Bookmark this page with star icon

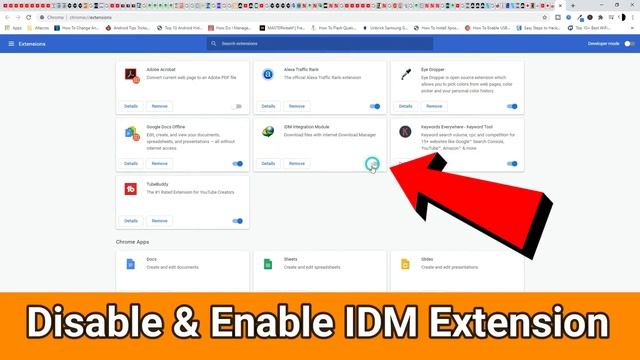(x=544, y=18)
